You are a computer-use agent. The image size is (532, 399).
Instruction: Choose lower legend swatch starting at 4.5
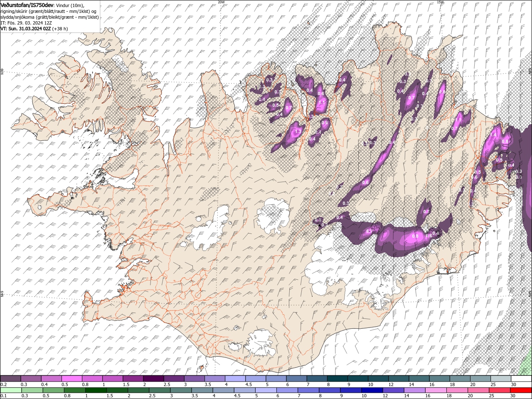244,390
